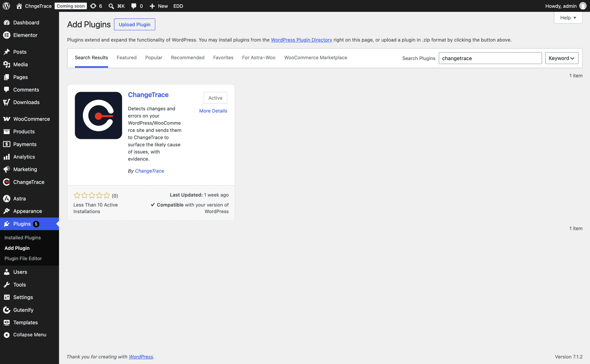Click the plus New content icon

tap(152, 6)
